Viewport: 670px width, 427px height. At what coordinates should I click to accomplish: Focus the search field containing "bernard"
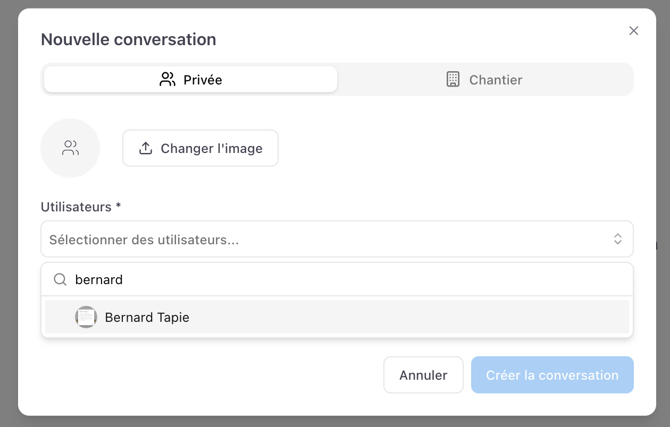[x=340, y=280]
